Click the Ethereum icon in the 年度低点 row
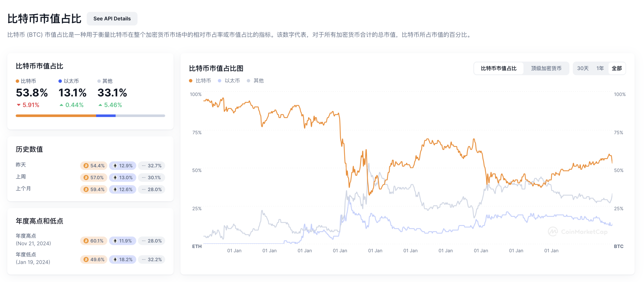644x282 pixels. tap(115, 260)
